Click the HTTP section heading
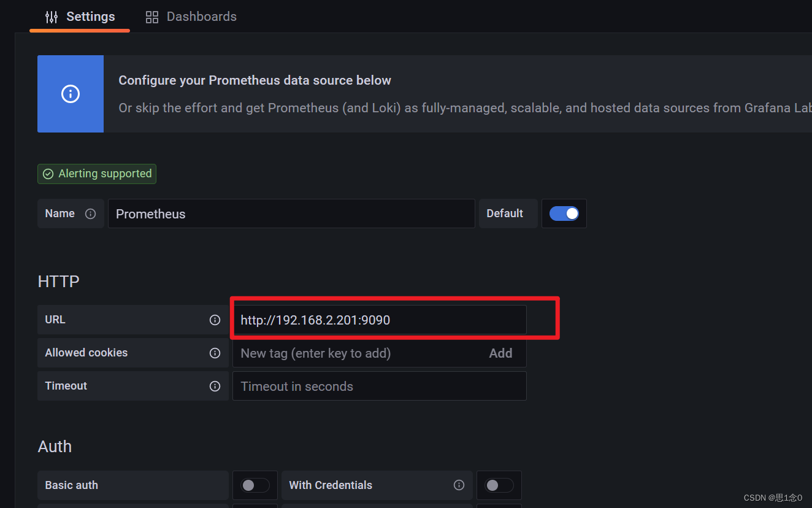812x508 pixels. point(59,281)
